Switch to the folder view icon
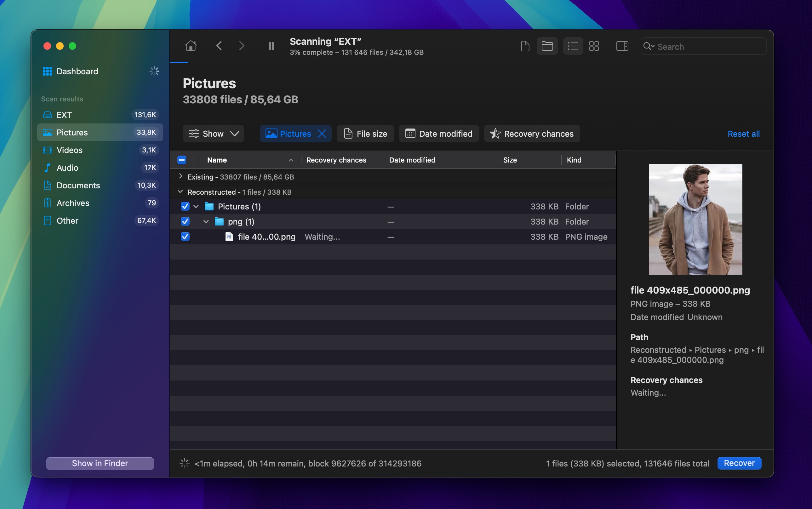Image resolution: width=812 pixels, height=509 pixels. tap(547, 46)
